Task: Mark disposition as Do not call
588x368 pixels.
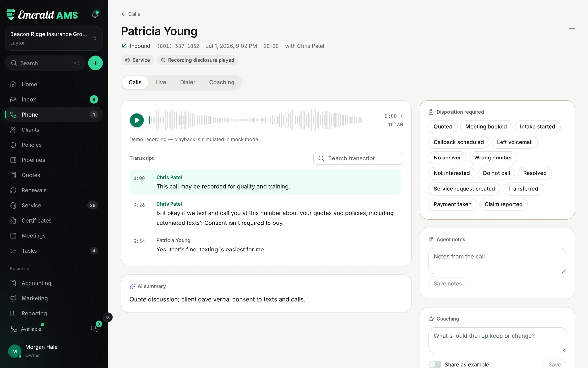Action: pyautogui.click(x=496, y=173)
